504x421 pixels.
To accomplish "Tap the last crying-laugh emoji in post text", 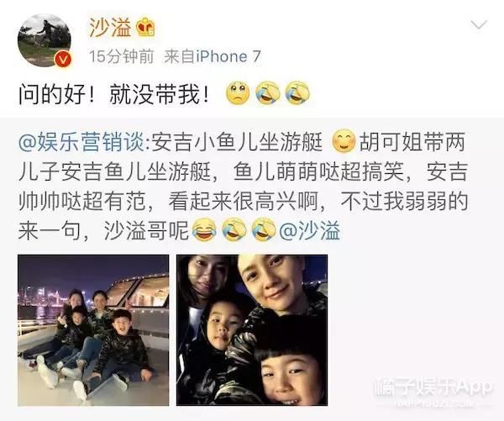I will [297, 93].
